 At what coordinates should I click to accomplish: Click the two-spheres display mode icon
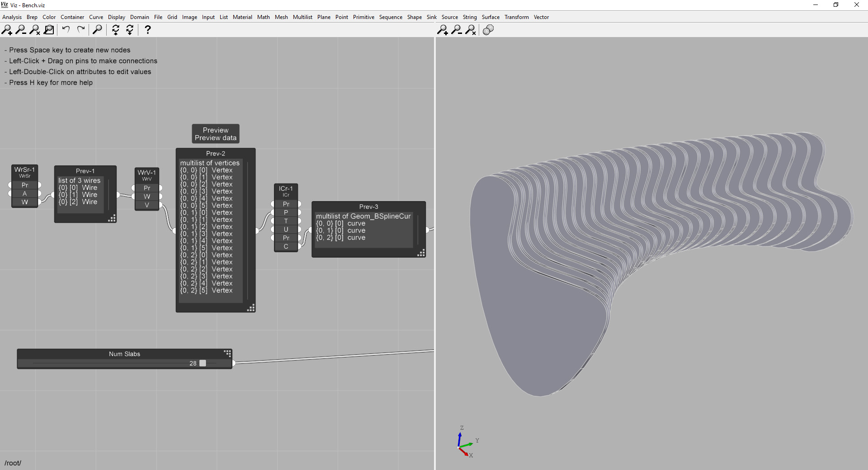488,30
